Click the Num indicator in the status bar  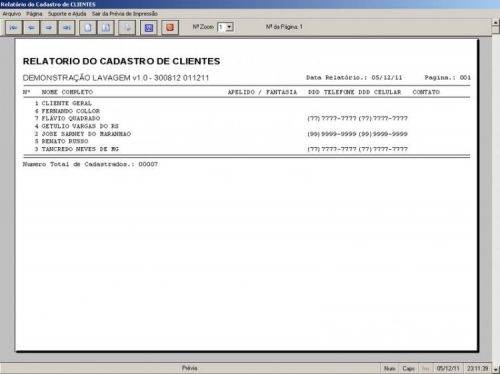click(x=389, y=368)
